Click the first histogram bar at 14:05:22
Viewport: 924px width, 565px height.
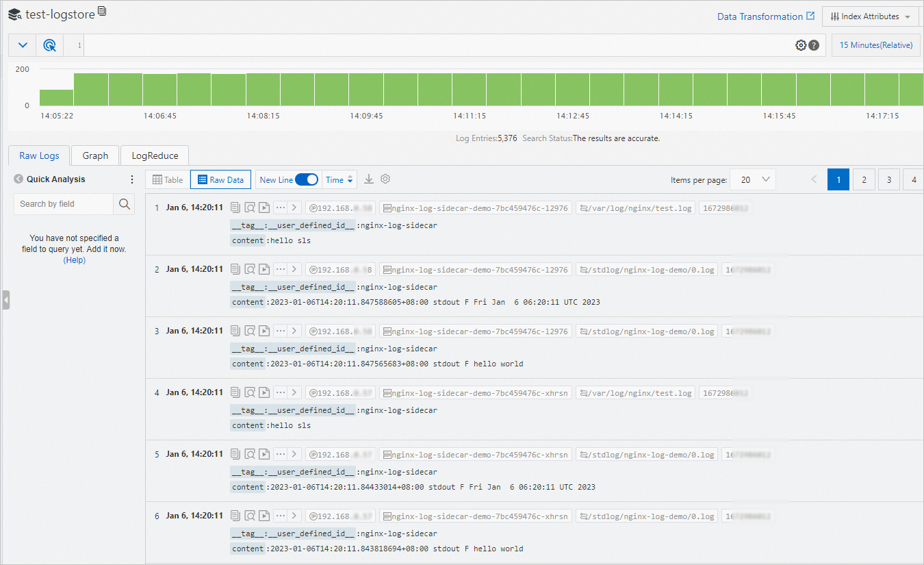point(56,97)
